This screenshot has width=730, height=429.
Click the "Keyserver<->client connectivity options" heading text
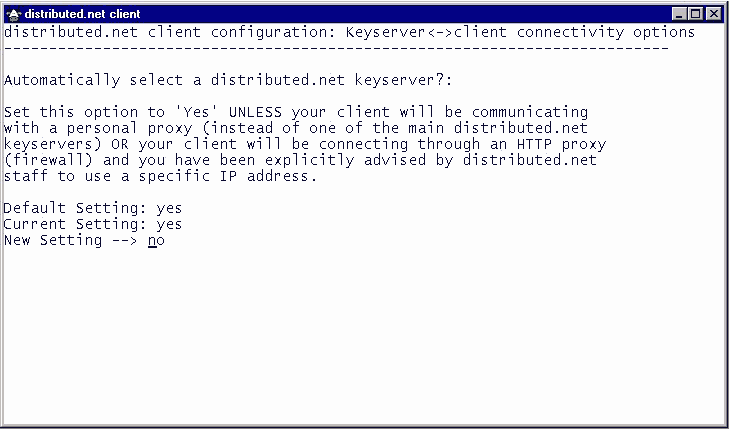(x=520, y=32)
